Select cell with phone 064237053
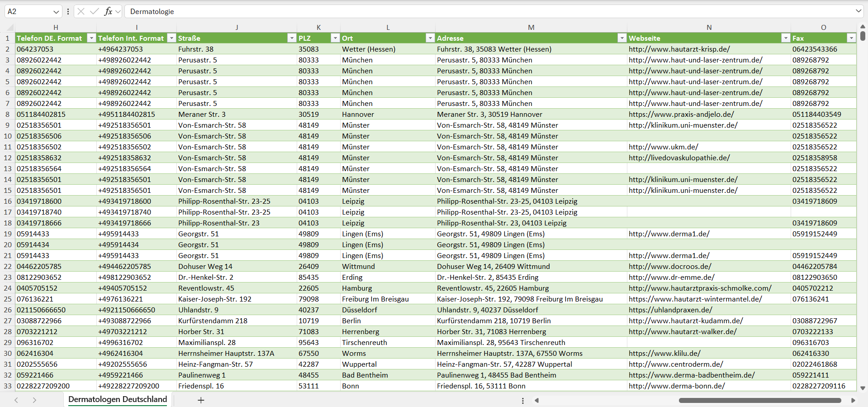The width and height of the screenshot is (868, 407). (x=56, y=49)
